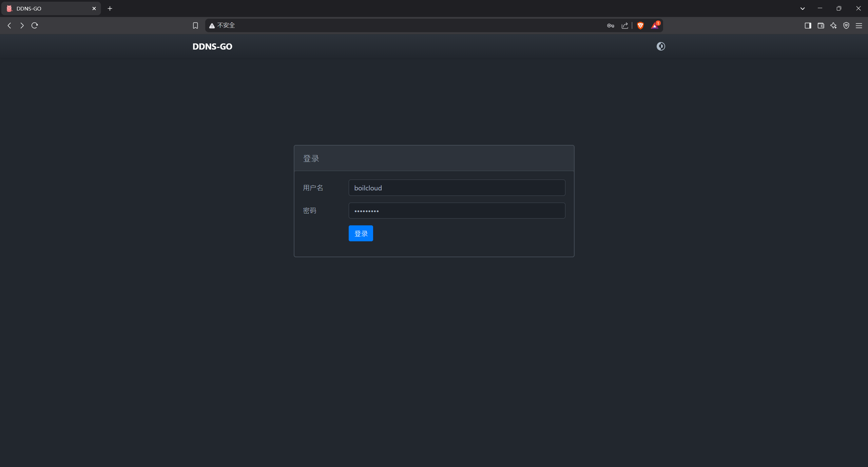The height and width of the screenshot is (467, 868).
Task: Click the DDNS-GO header title link
Action: pyautogui.click(x=212, y=46)
